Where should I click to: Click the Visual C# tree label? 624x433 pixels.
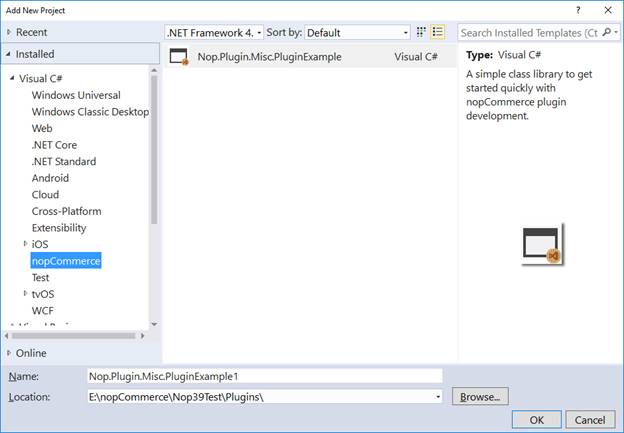[x=41, y=78]
